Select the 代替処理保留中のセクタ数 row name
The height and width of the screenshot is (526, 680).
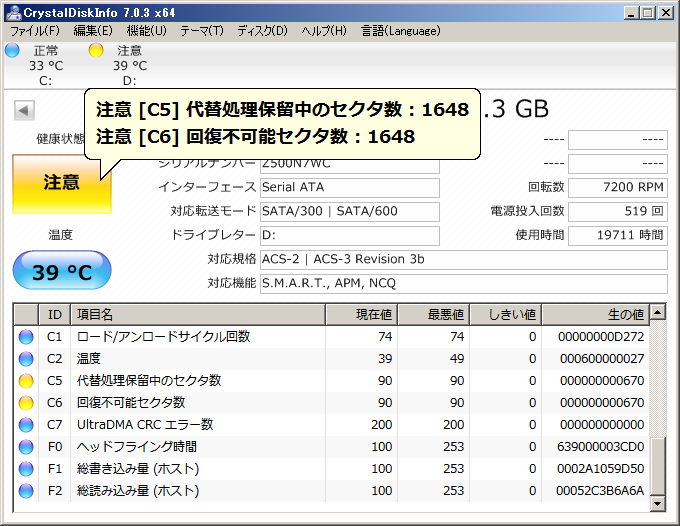[149, 381]
